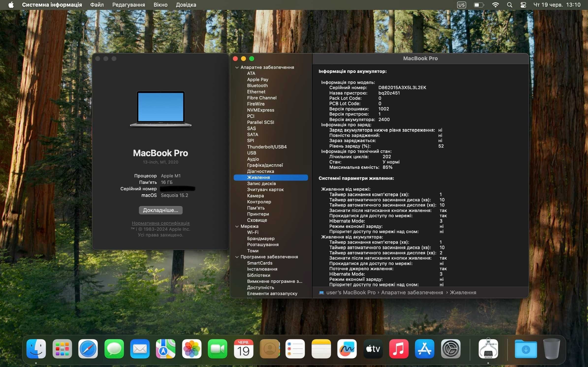Open the Вікно menu
Screen dimensions: 588x367
click(x=160, y=5)
